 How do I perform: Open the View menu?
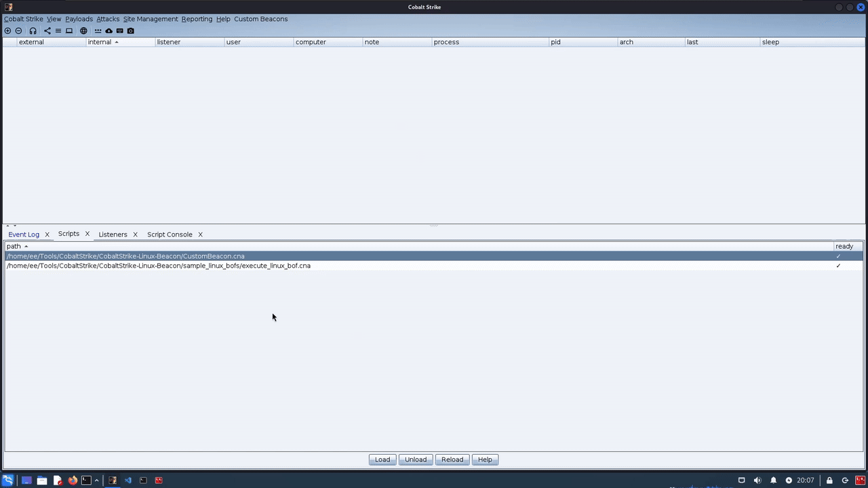(54, 19)
